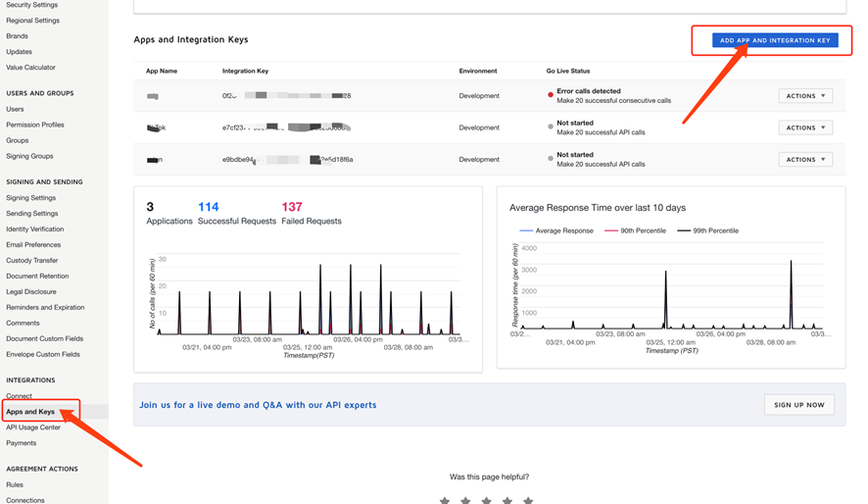Toggle the 99th Percentile legend series
Image resolution: width=868 pixels, height=504 pixels.
[x=708, y=230]
